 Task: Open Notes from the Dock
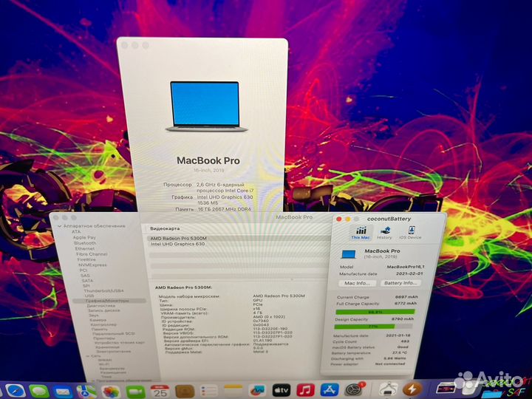[x=233, y=391]
